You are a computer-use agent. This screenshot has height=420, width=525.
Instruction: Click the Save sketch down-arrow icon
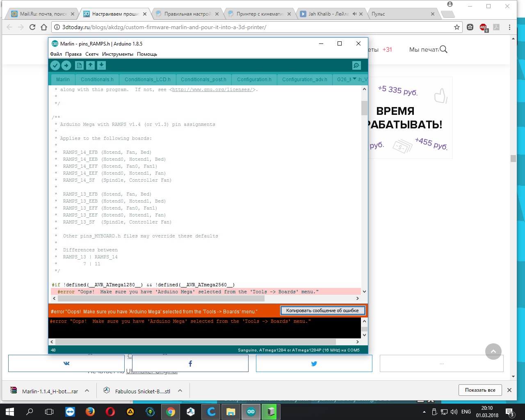pyautogui.click(x=101, y=65)
